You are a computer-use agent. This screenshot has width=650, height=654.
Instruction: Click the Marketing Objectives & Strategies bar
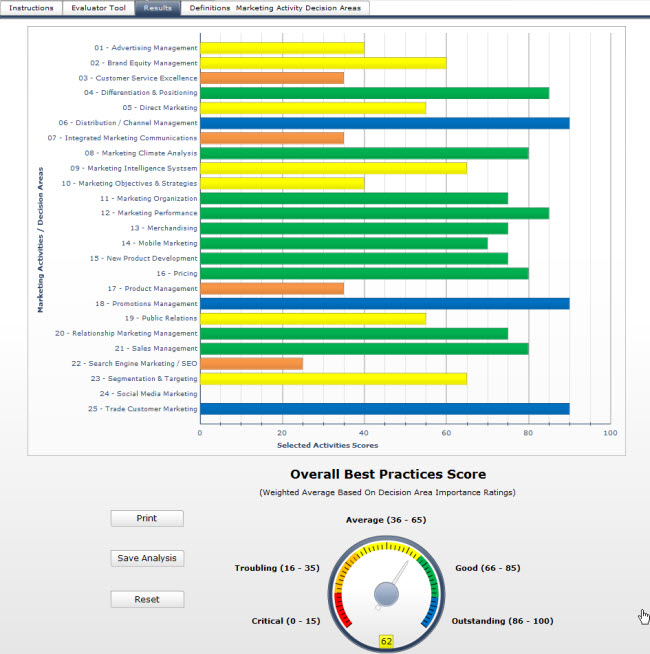(282, 184)
